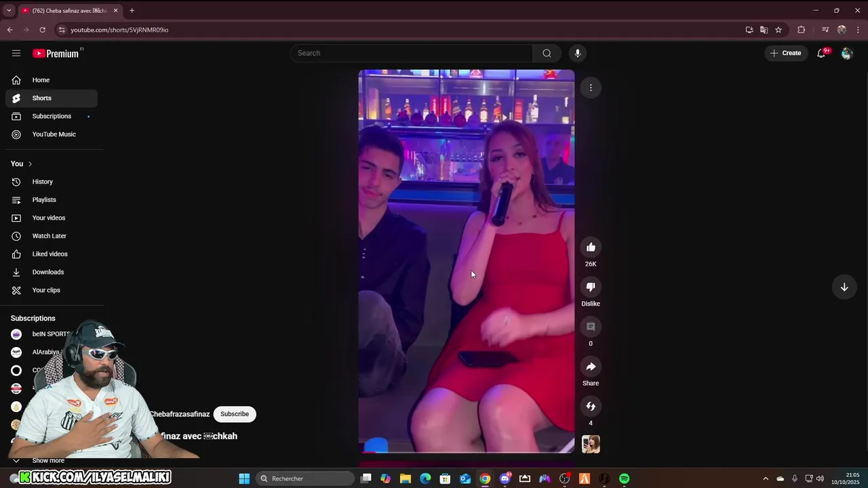
Task: Open Subscriptions in the sidebar
Action: (x=52, y=116)
